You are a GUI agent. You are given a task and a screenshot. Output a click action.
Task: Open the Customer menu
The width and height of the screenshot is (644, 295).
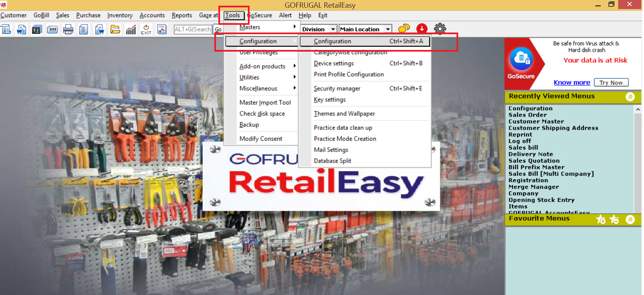pyautogui.click(x=13, y=15)
